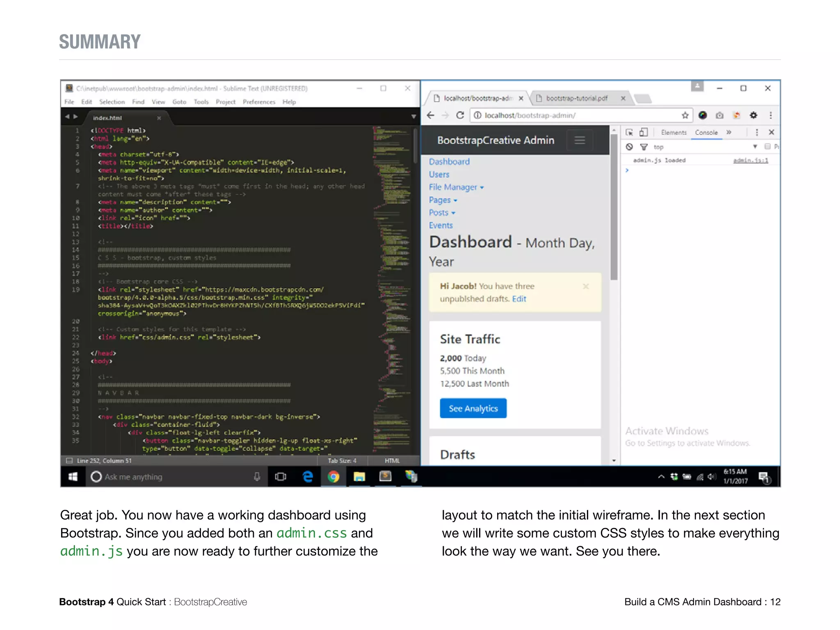Open the top context dropdown arrow
The image size is (840, 630).
coord(755,146)
